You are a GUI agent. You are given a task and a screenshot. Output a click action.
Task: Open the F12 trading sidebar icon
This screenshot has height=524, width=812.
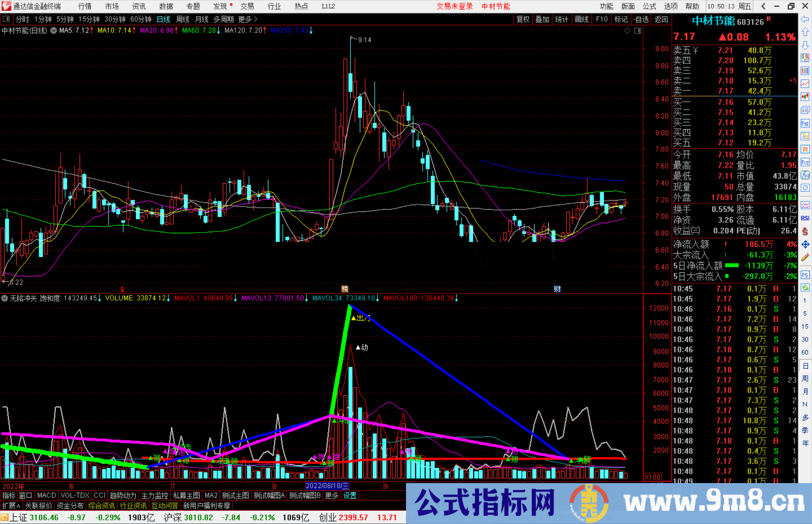805,162
